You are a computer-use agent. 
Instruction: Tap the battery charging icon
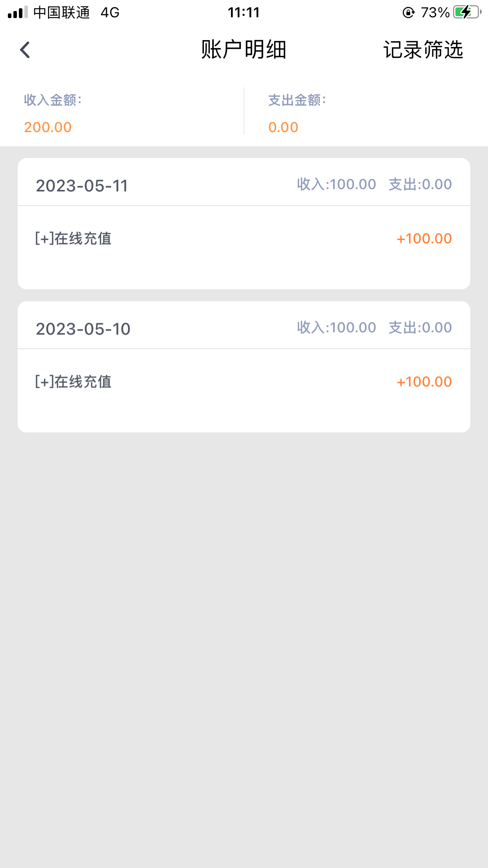pyautogui.click(x=467, y=12)
